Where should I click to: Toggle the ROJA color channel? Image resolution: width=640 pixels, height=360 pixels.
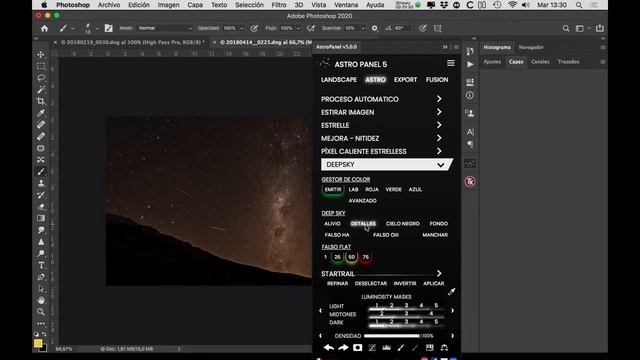coord(372,189)
